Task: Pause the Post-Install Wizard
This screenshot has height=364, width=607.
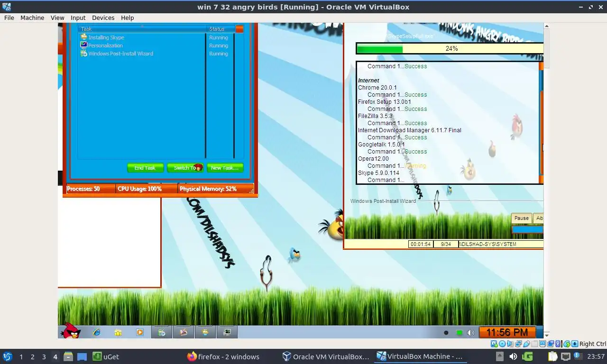Action: point(521,218)
